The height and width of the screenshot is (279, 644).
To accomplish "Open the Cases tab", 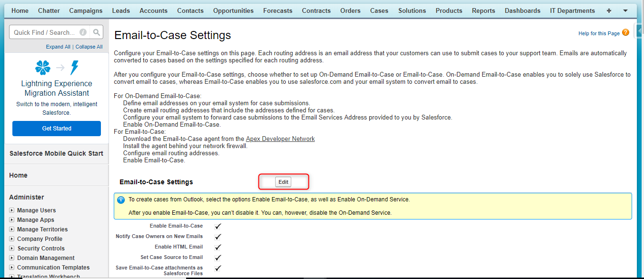I will pyautogui.click(x=379, y=10).
